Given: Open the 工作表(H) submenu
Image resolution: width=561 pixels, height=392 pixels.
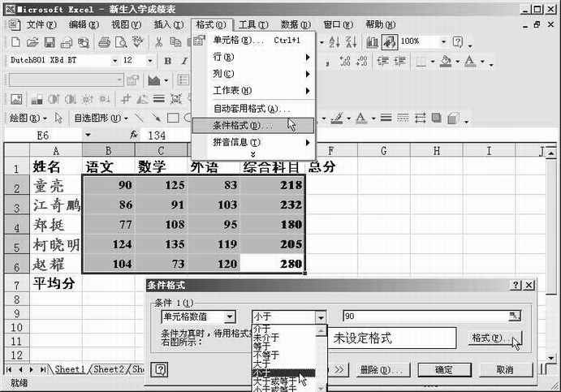Looking at the screenshot, I should point(253,91).
